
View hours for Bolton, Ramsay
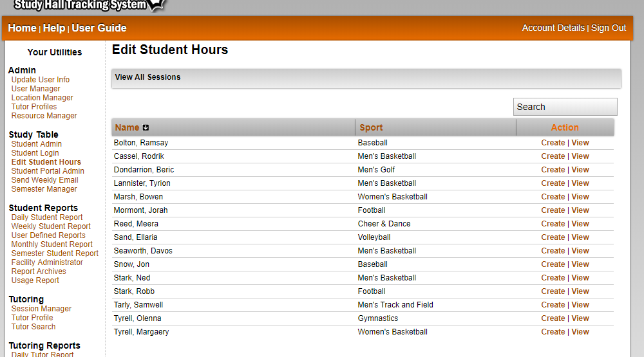(580, 143)
